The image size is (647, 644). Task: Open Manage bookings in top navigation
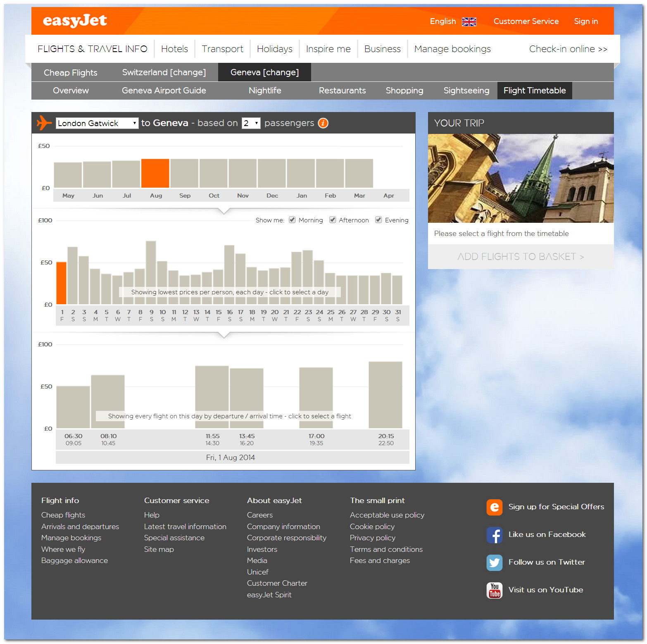(452, 49)
